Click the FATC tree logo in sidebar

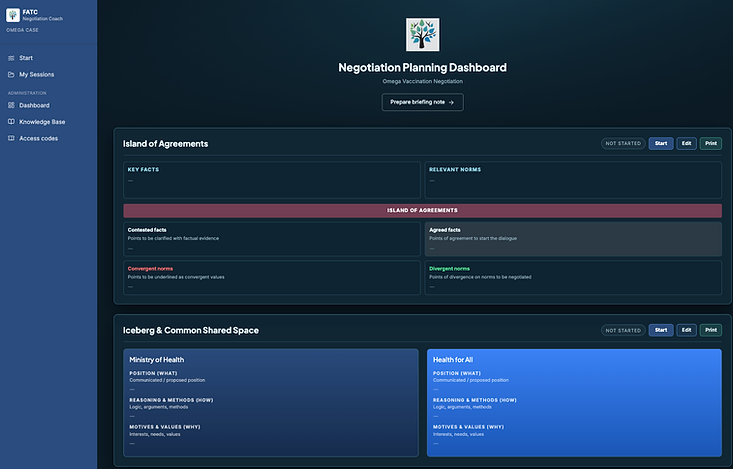13,15
